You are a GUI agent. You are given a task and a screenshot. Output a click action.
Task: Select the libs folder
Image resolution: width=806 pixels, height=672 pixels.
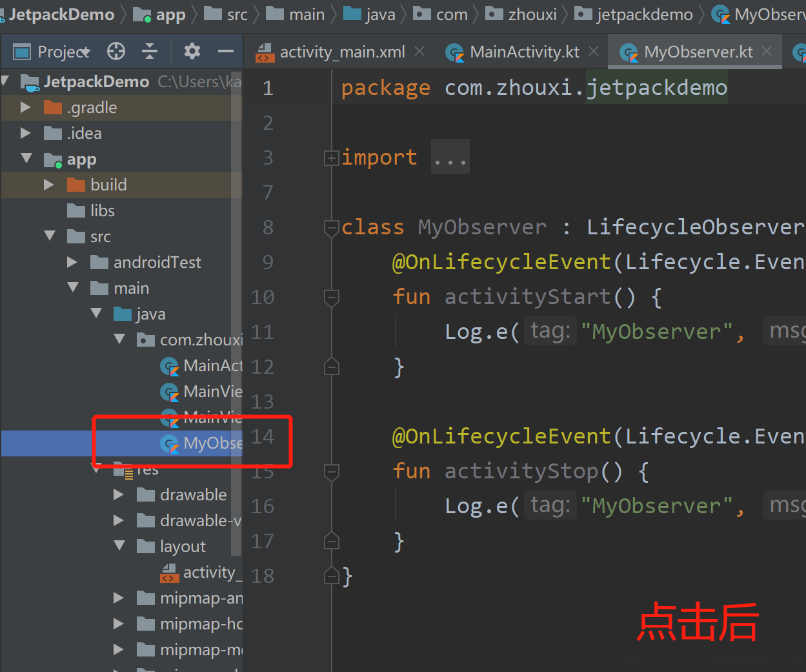121,210
